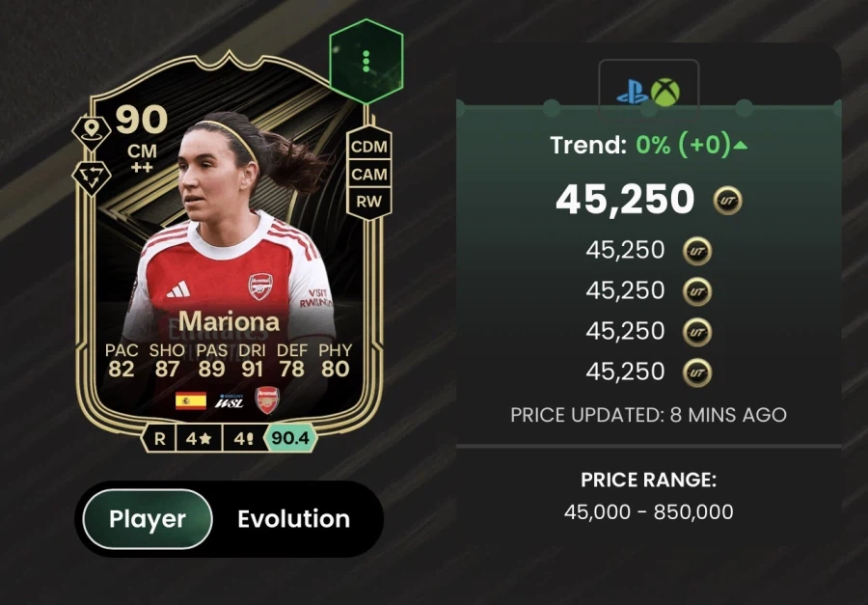868x605 pixels.
Task: Click the 4 star skill moves badge
Action: pos(199,439)
